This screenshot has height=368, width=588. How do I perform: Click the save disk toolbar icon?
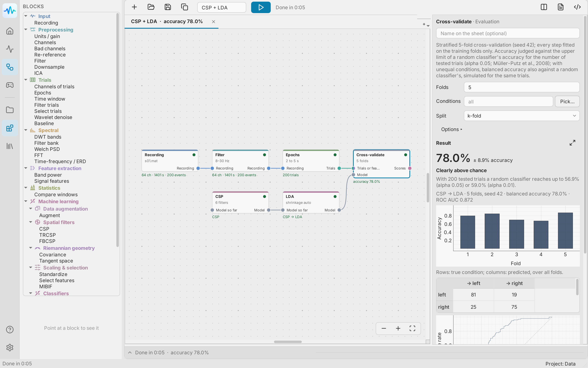tap(168, 7)
